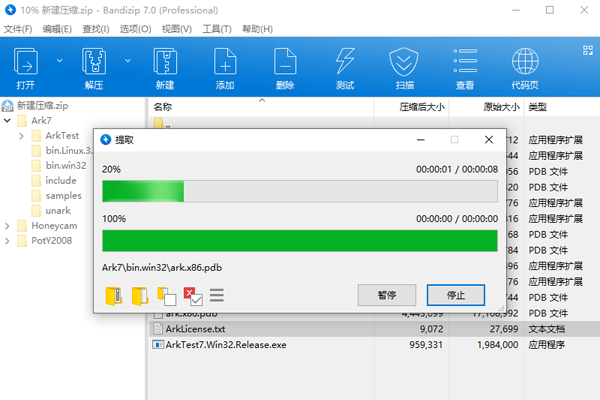Image resolution: width=600 pixels, height=400 pixels.
Task: Click the path text Ark7\bin.win32\ark.x86.pdb
Action: coord(162,268)
